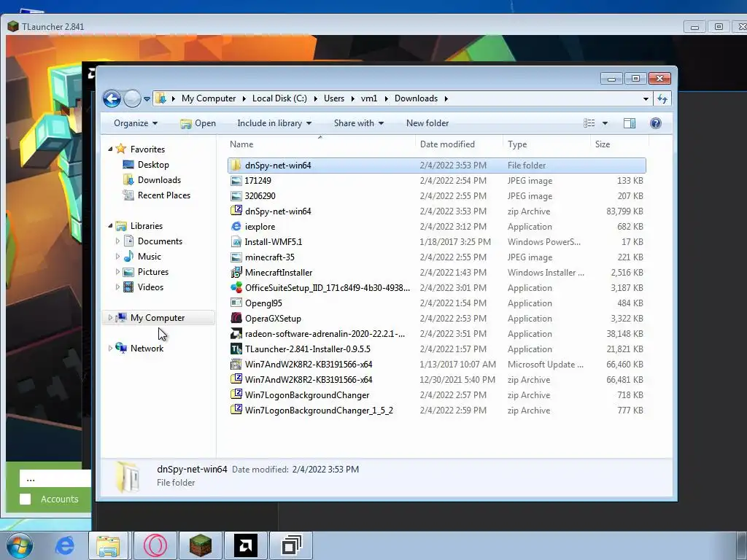Open the recent locations dropdown arrow

(x=147, y=99)
